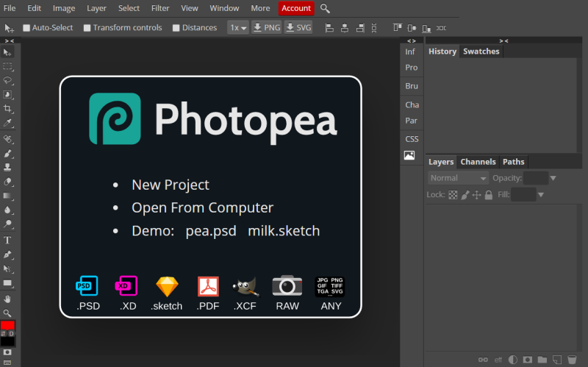Switch to the Paths tab
588x367 pixels.
[x=513, y=162]
